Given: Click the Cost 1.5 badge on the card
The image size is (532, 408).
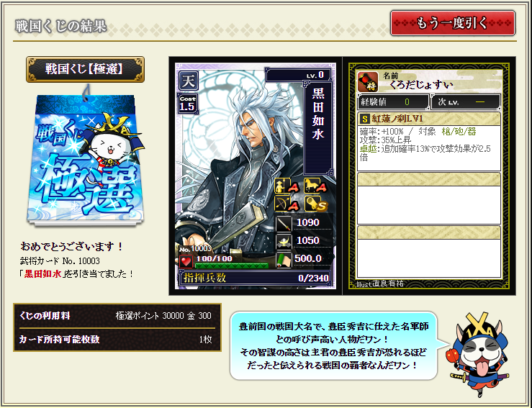Looking at the screenshot, I should click(x=188, y=104).
